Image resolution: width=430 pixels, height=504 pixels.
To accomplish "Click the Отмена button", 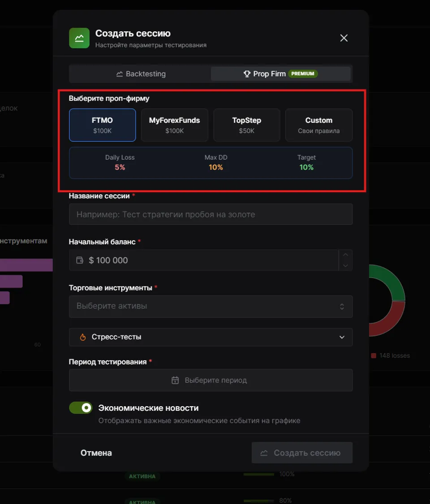I will 96,452.
